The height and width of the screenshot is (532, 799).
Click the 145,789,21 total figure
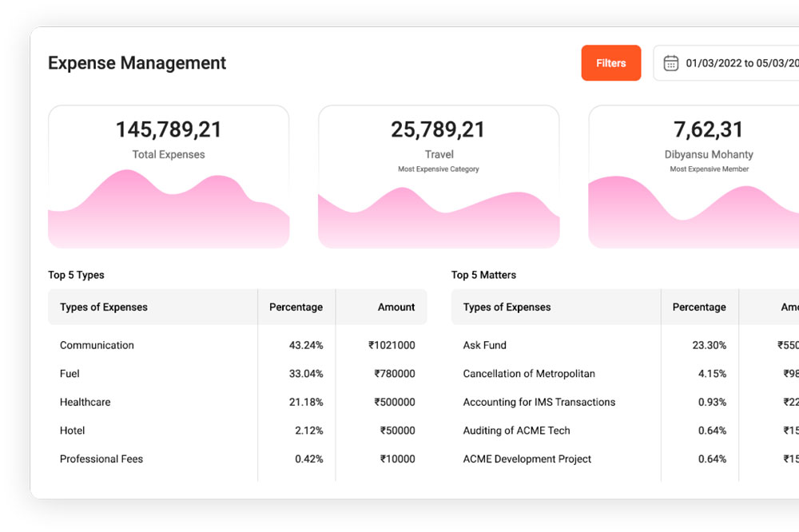pyautogui.click(x=169, y=129)
